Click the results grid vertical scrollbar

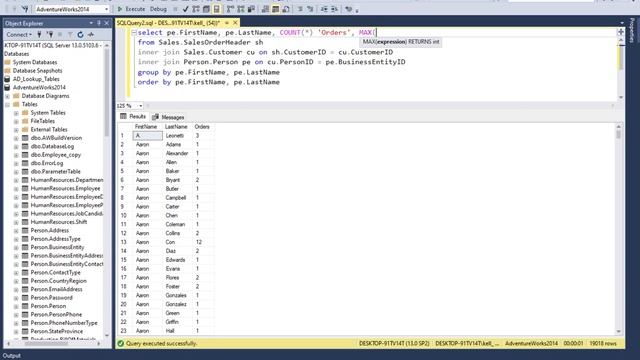coord(619,229)
